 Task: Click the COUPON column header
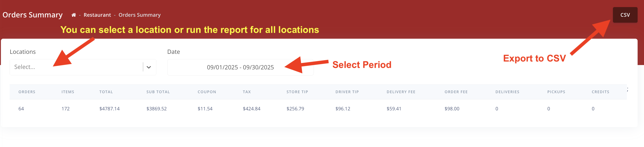click(207, 92)
